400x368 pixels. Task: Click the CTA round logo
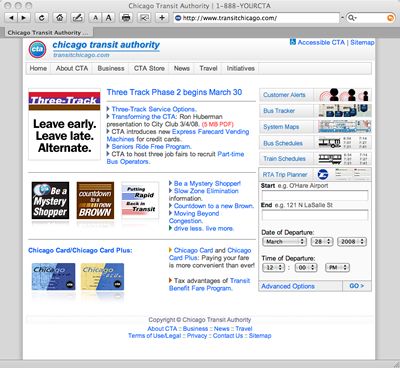[x=37, y=50]
